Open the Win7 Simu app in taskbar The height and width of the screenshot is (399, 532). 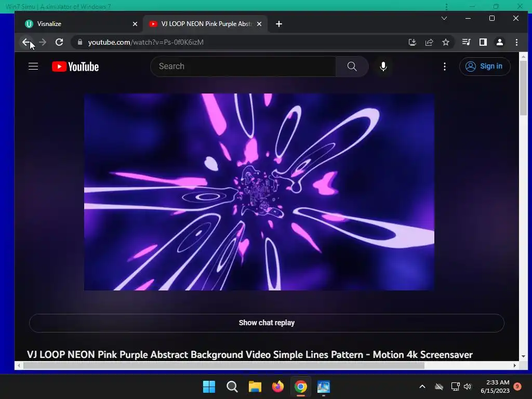tap(324, 387)
